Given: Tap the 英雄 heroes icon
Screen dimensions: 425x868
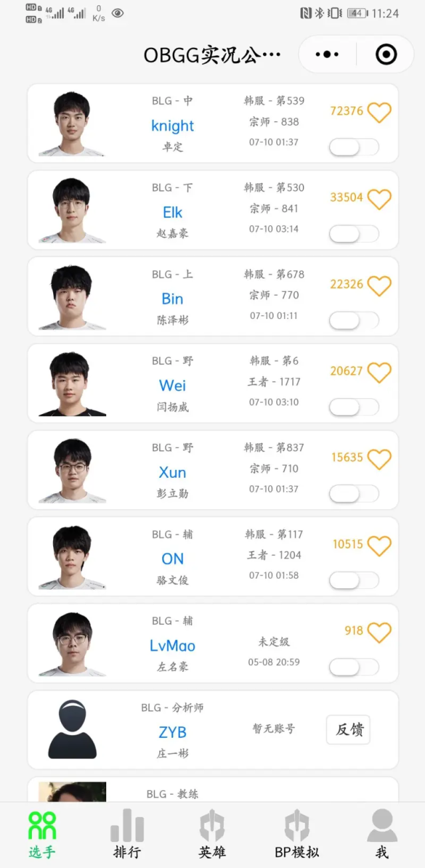Looking at the screenshot, I should click(211, 824).
